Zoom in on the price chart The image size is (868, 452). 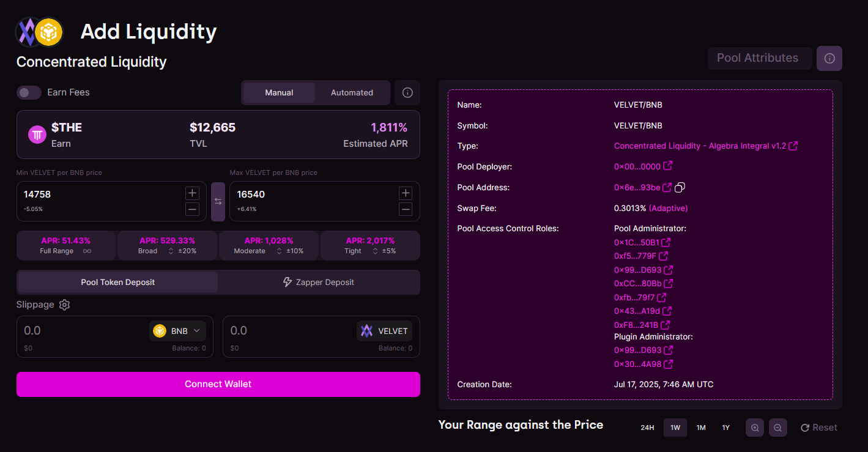coord(755,428)
